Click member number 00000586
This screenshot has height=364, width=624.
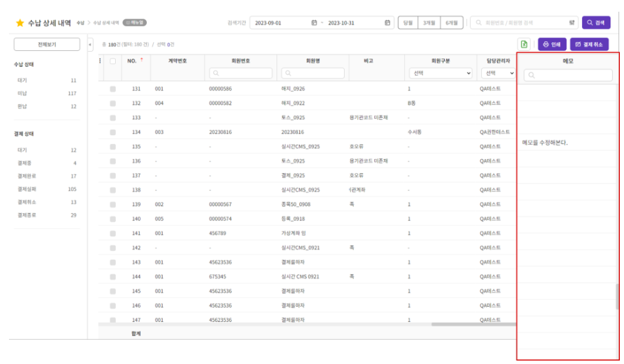[x=220, y=89]
